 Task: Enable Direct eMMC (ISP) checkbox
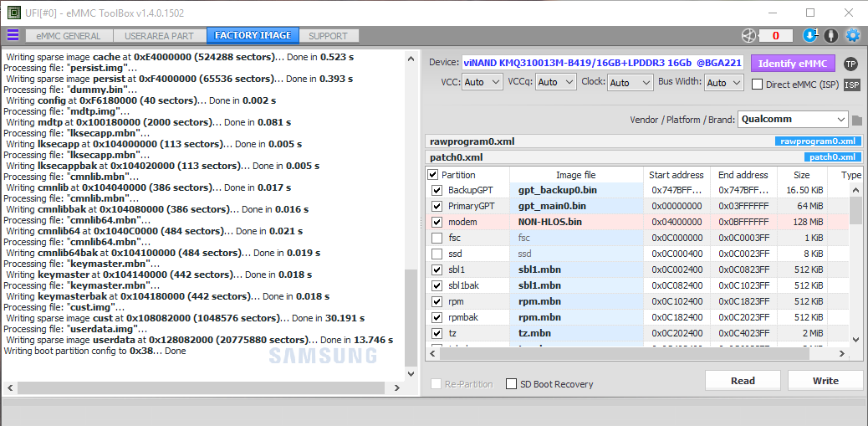coord(757,85)
